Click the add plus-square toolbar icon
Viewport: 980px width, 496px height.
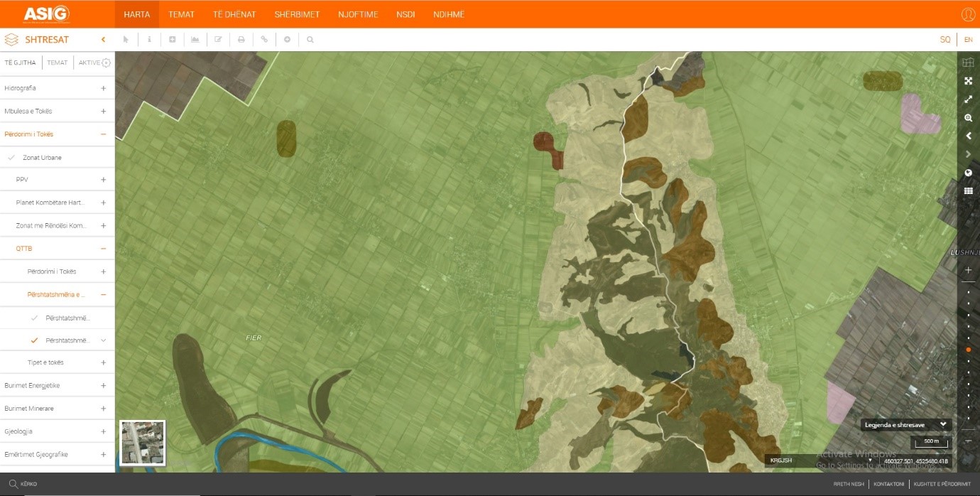tap(173, 40)
